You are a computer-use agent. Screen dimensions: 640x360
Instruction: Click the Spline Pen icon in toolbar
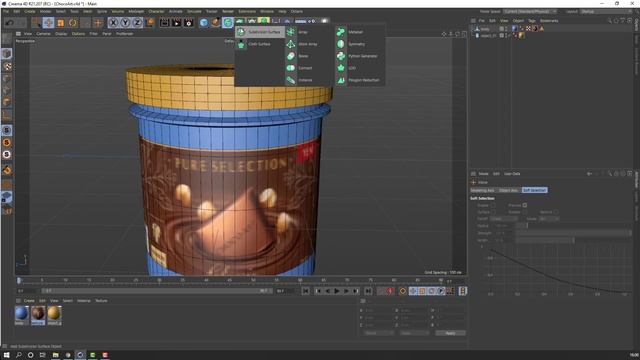click(x=216, y=23)
